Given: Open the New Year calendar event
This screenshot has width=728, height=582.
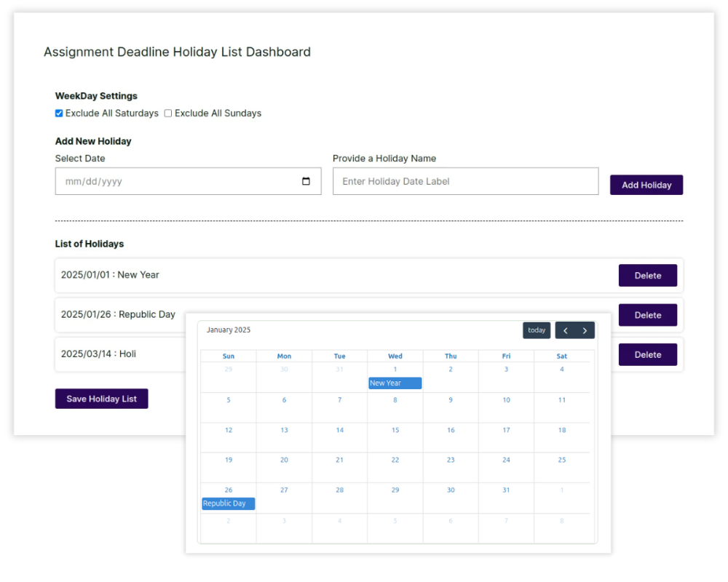Looking at the screenshot, I should (x=395, y=383).
